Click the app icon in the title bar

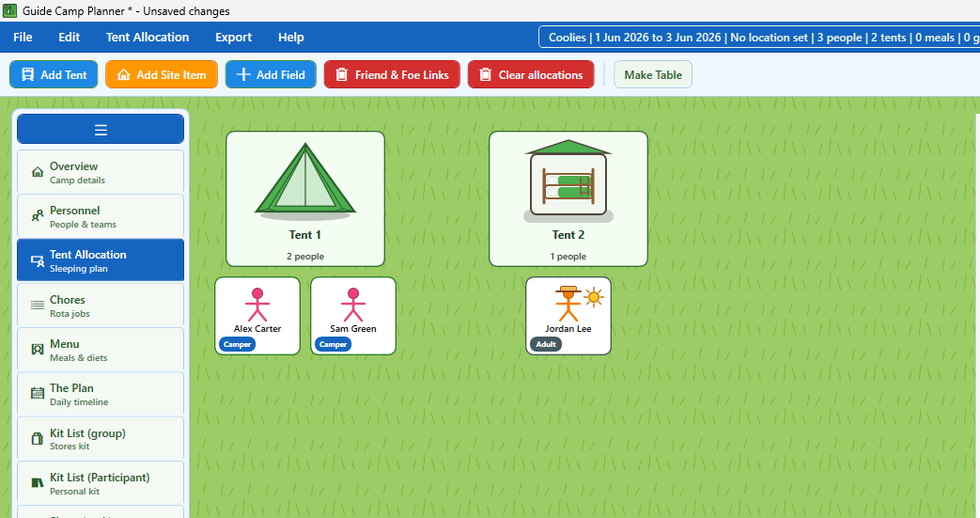[10, 10]
